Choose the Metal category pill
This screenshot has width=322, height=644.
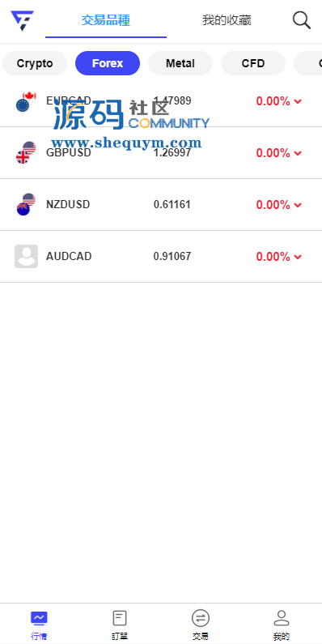pos(180,63)
